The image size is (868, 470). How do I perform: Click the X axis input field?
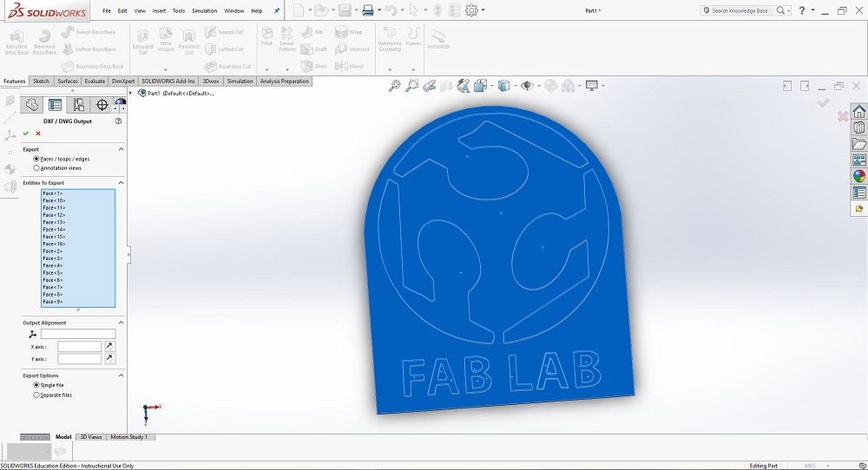pos(80,346)
